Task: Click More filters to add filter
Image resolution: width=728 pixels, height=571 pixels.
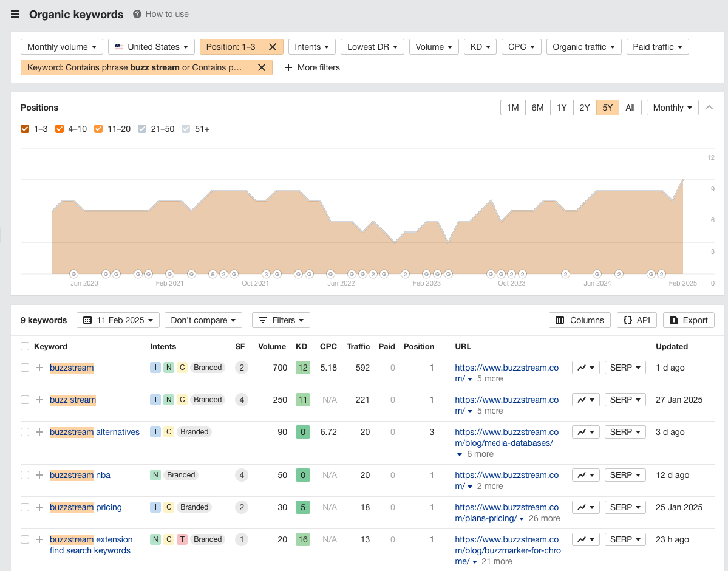Action: 312,67
